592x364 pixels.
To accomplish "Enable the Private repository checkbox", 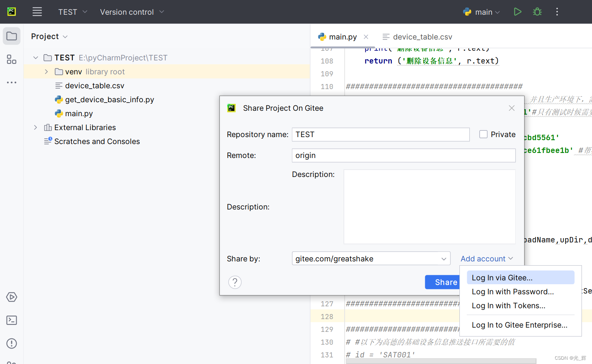I will pos(483,134).
